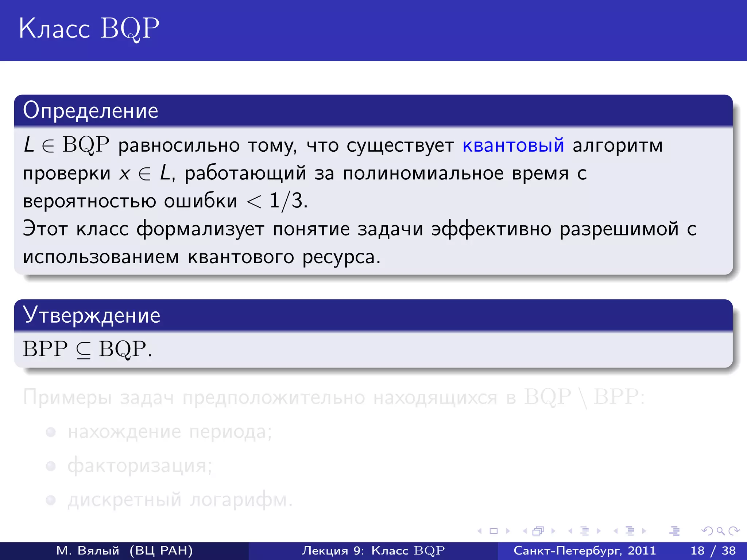
Task: Go to previous subsection arrow
Action: point(570,531)
